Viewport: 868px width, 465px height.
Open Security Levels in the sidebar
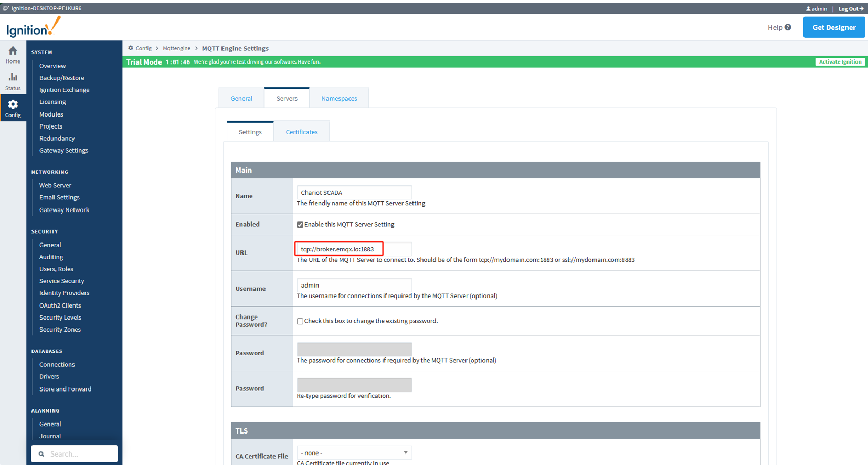(60, 318)
